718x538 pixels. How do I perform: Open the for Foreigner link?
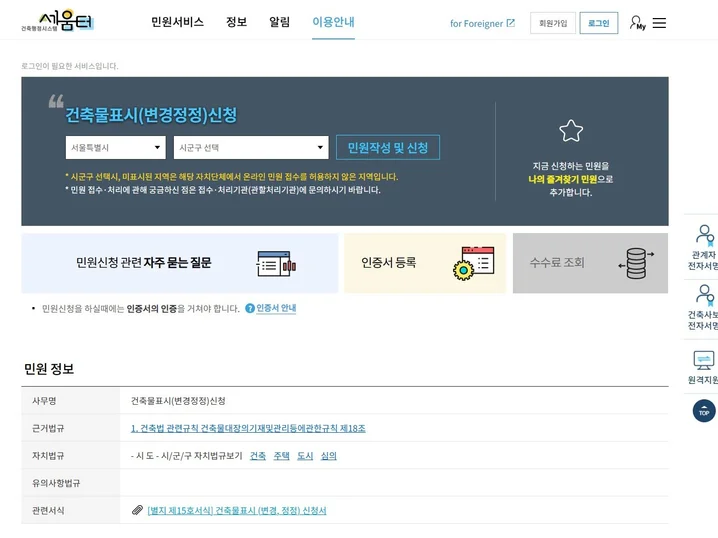[x=482, y=23]
